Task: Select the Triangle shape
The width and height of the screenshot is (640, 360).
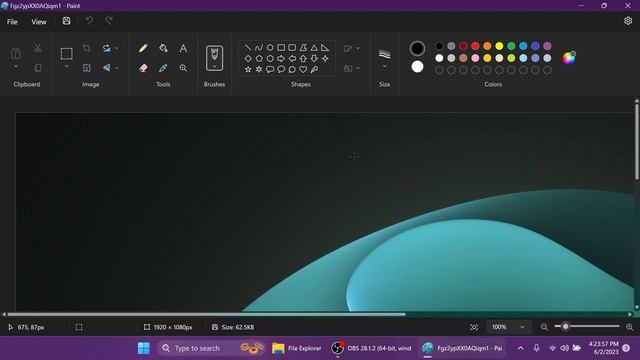Action: coord(314,48)
